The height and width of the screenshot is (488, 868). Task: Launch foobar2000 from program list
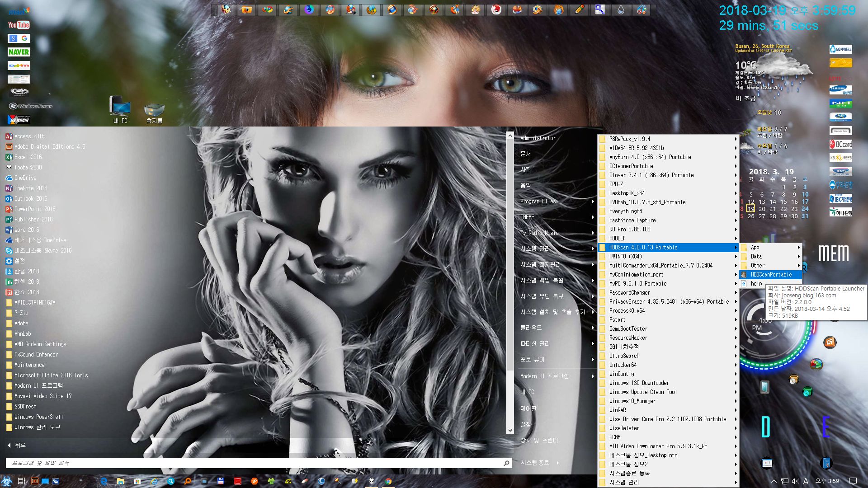tap(24, 167)
